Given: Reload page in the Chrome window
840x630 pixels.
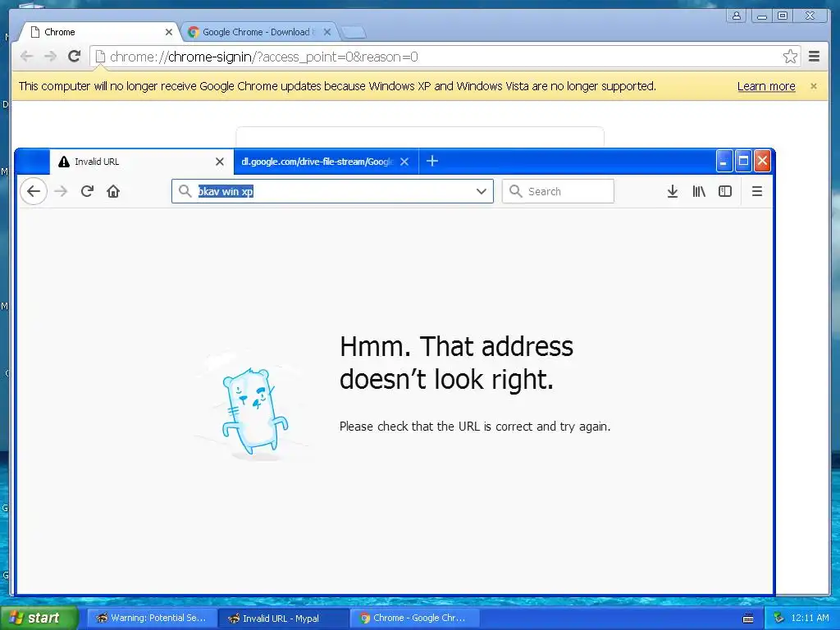Looking at the screenshot, I should pos(75,57).
